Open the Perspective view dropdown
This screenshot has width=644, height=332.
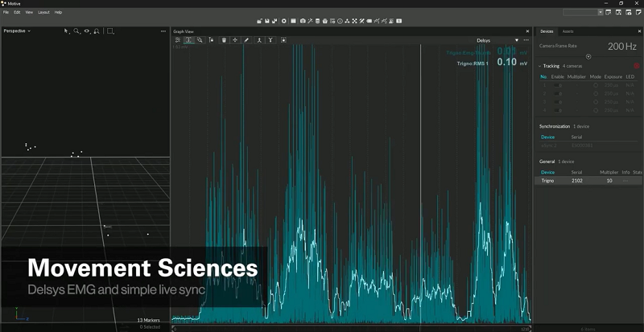coord(17,31)
